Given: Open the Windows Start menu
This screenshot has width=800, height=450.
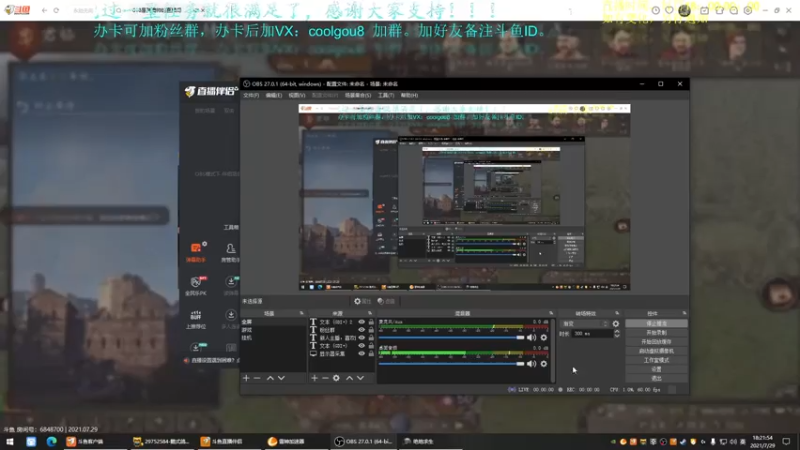Looking at the screenshot, I should (10, 442).
